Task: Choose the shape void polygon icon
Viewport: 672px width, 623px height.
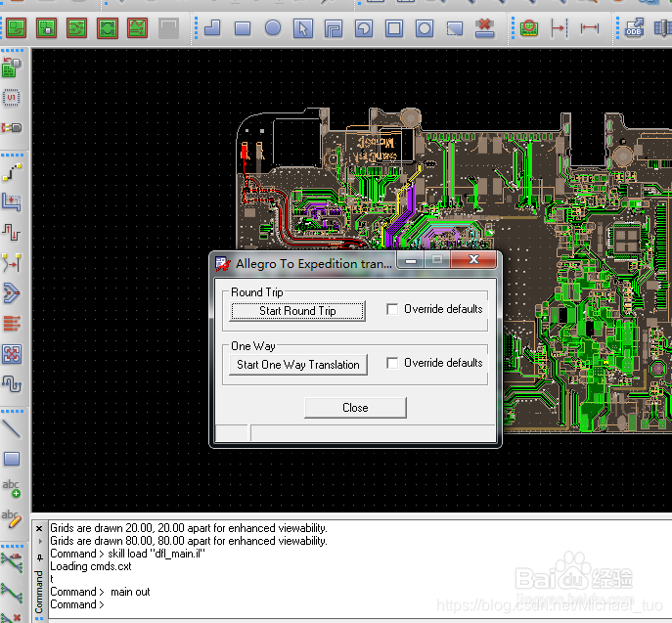Action: (x=334, y=28)
